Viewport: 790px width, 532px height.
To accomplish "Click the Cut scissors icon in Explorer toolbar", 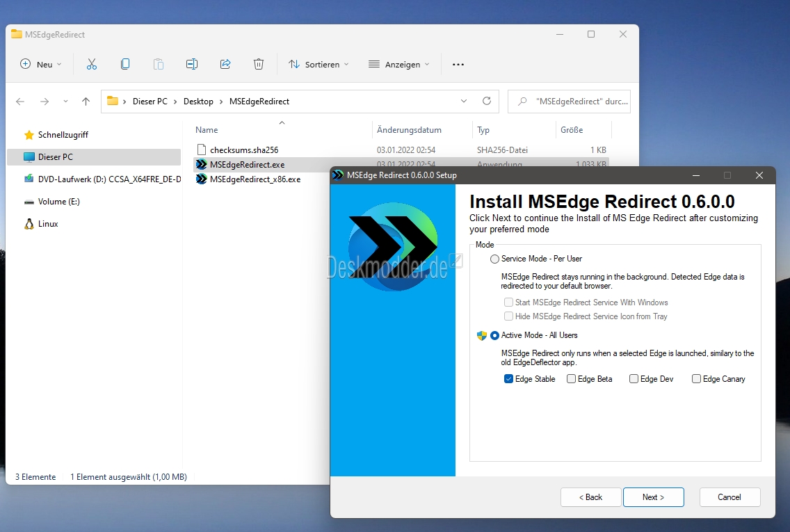I will tap(91, 64).
